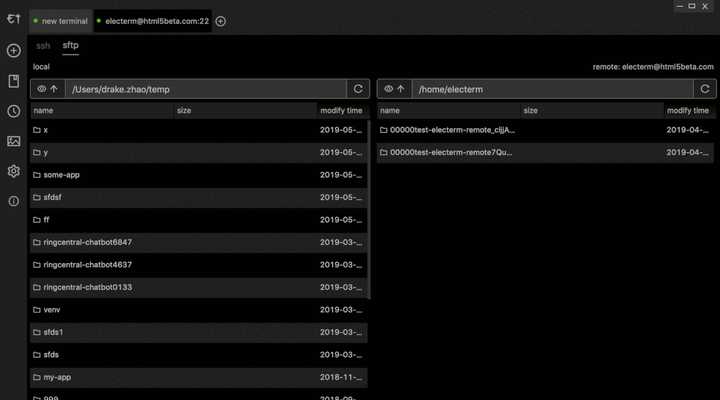Image resolution: width=720 pixels, height=400 pixels.
Task: Select the sftp view tab
Action: click(70, 45)
